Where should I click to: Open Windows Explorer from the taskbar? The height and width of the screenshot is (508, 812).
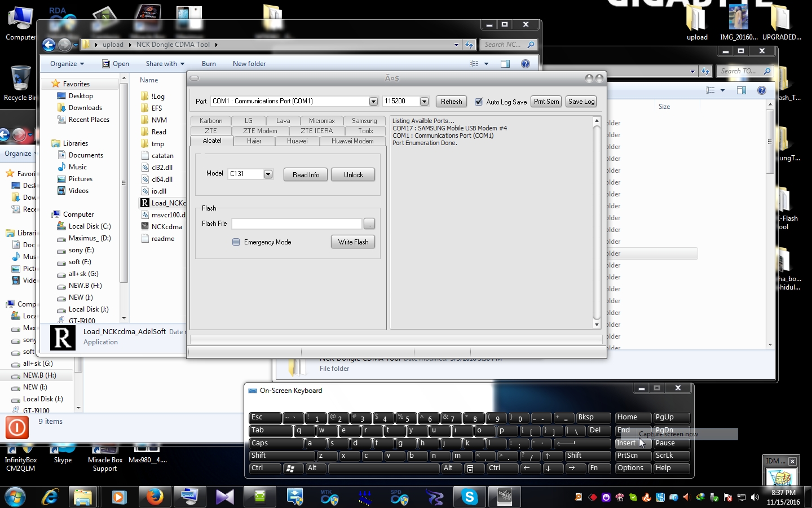(83, 497)
